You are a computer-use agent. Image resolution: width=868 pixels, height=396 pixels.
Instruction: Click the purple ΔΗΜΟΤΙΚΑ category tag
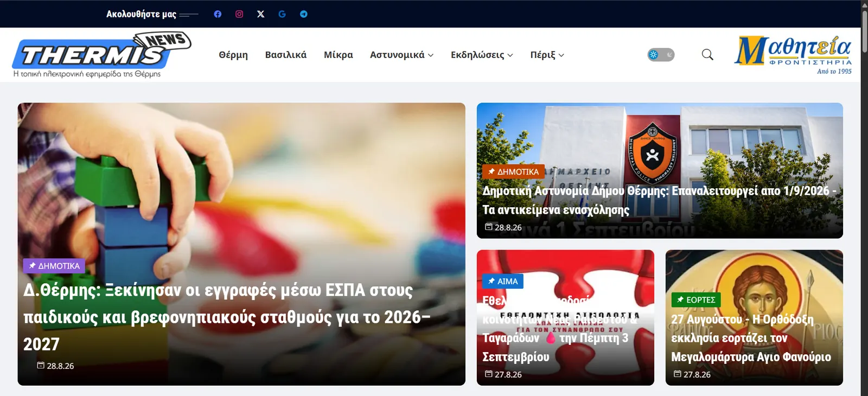(x=54, y=266)
